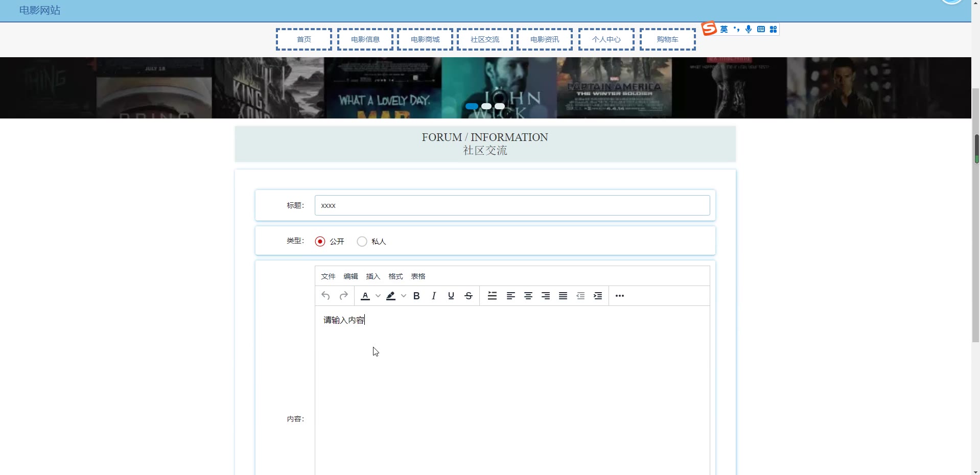980x475 pixels.
Task: Open the 编辑 editor menu
Action: click(351, 276)
